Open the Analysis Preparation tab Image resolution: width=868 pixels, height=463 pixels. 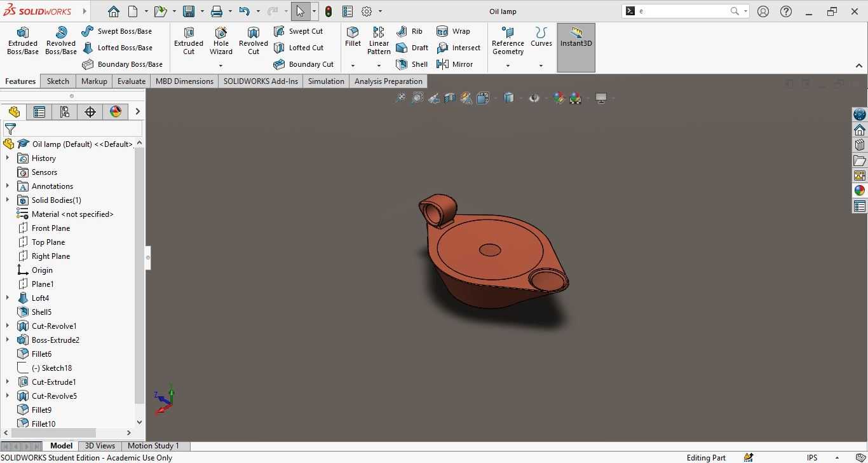[388, 81]
